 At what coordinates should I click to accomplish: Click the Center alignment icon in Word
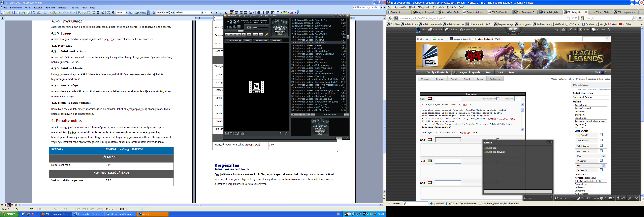[236, 13]
